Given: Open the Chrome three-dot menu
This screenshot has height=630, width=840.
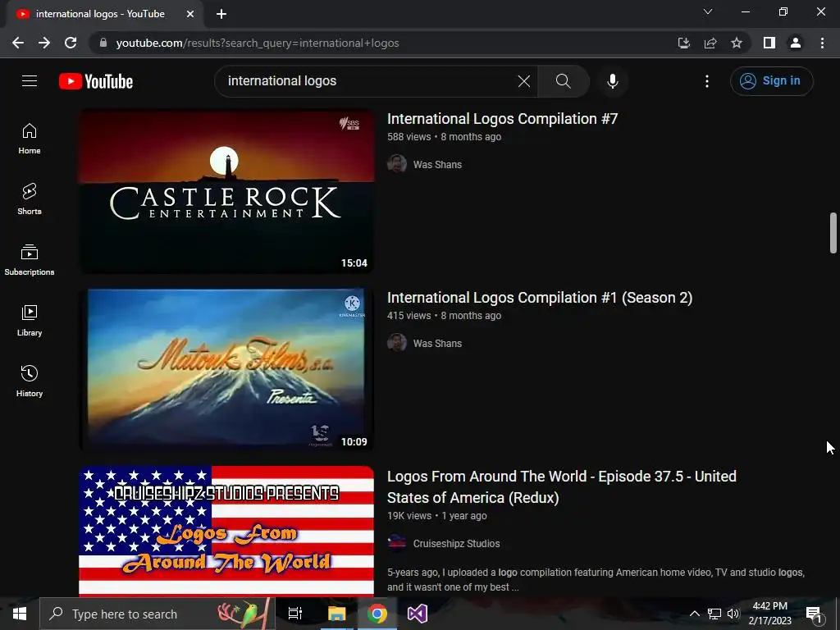Looking at the screenshot, I should click(822, 43).
